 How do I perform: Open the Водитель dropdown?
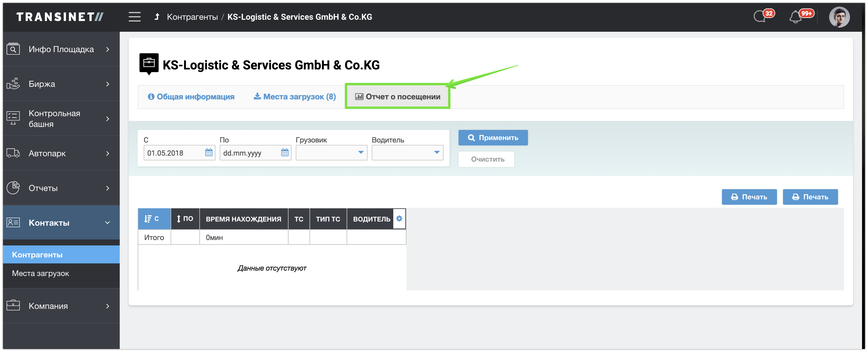(407, 153)
